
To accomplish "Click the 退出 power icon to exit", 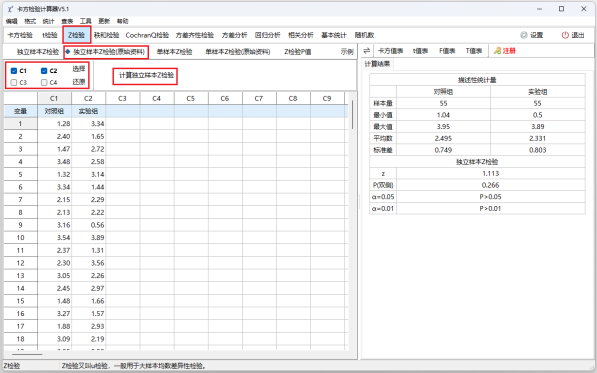I will 565,35.
